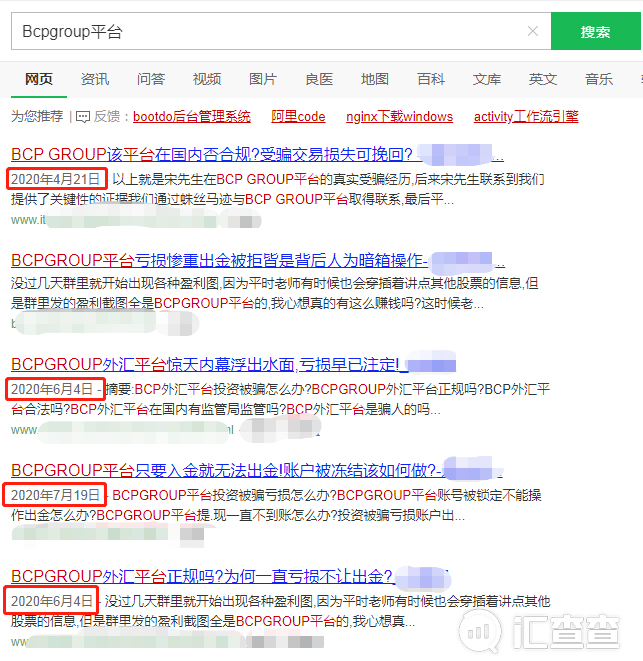Switch to the 资讯 tab
643x661 pixels.
pos(95,79)
